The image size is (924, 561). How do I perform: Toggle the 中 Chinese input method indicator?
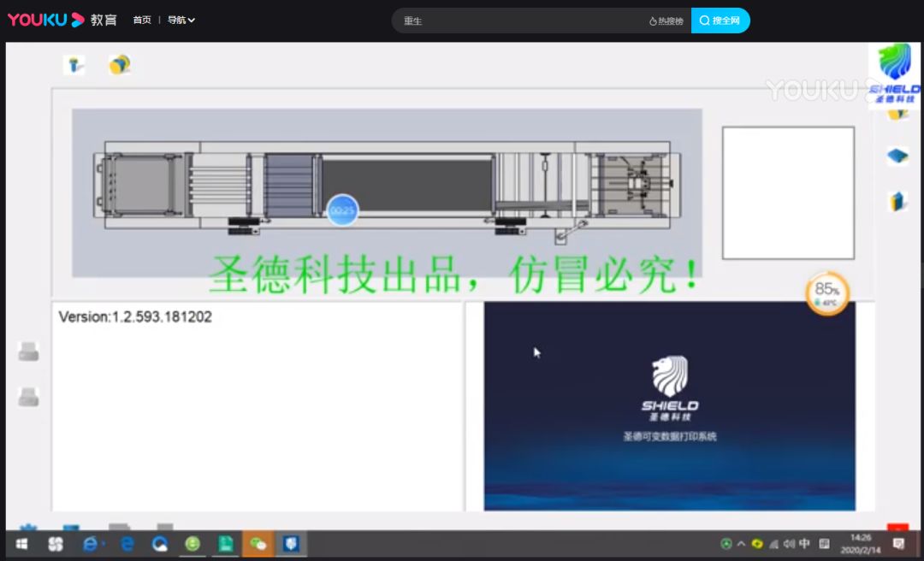[x=805, y=544]
